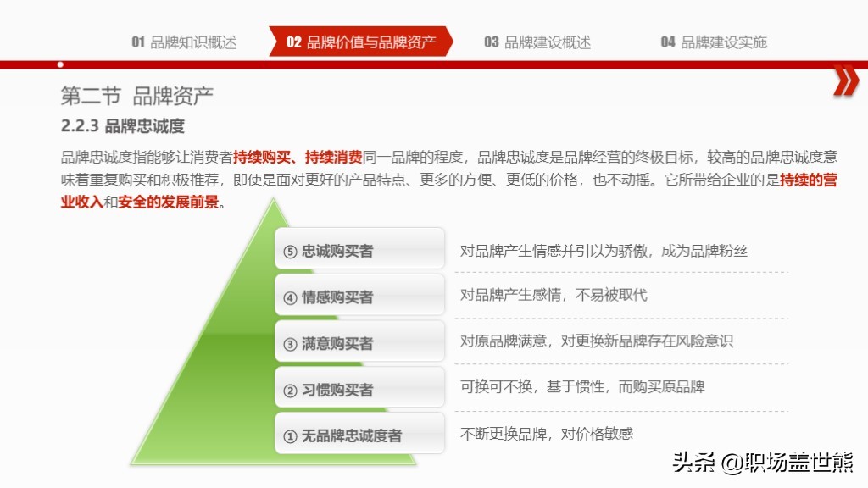Click the arrow banner behind section 02
The height and width of the screenshot is (488, 868).
coord(364,40)
